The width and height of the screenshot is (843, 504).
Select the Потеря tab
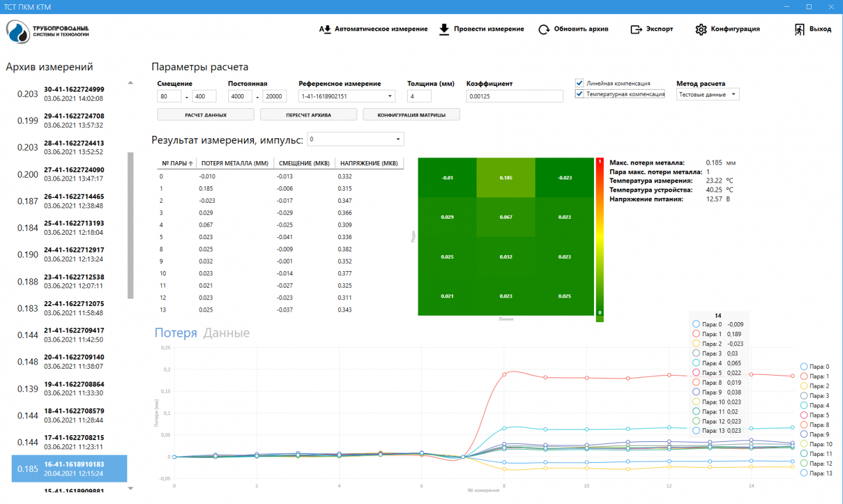coord(175,333)
